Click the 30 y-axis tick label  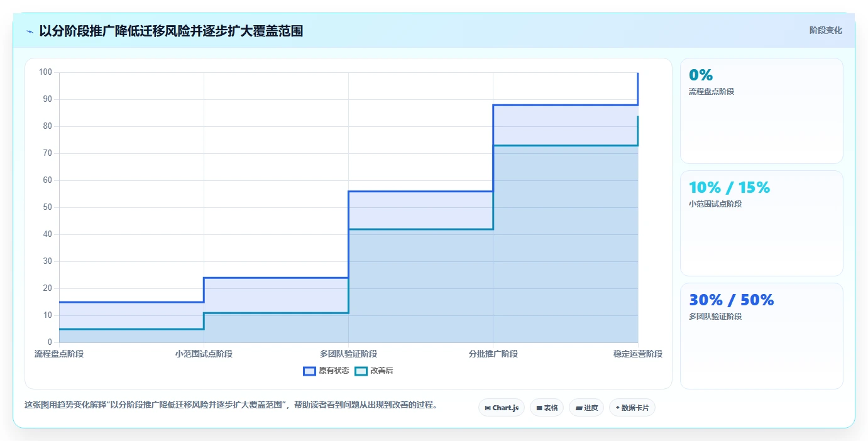47,261
